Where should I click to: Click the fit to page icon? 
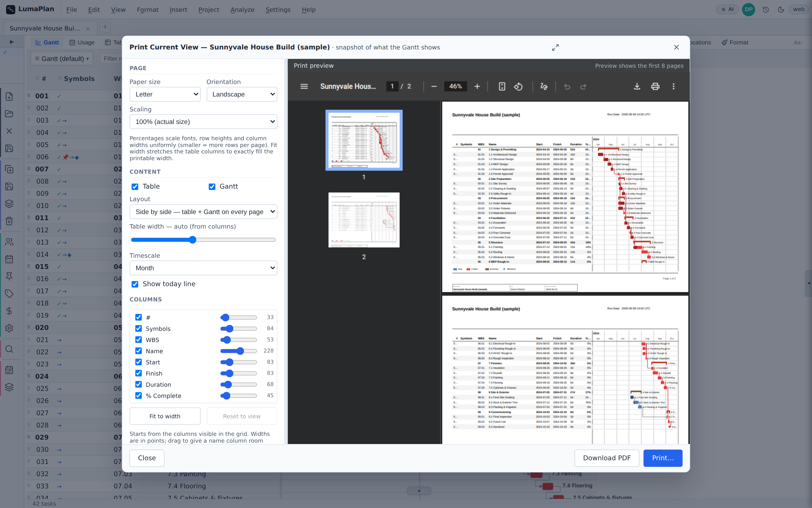coord(502,86)
